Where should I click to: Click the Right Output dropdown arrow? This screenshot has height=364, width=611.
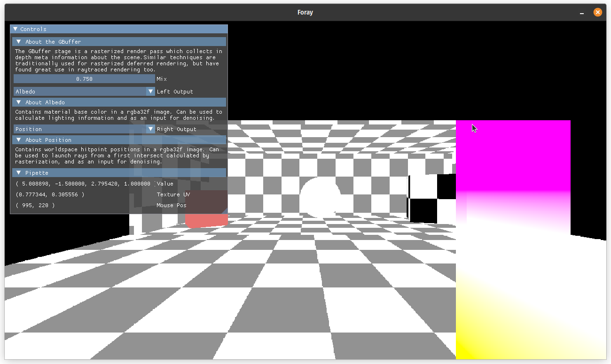coord(150,129)
